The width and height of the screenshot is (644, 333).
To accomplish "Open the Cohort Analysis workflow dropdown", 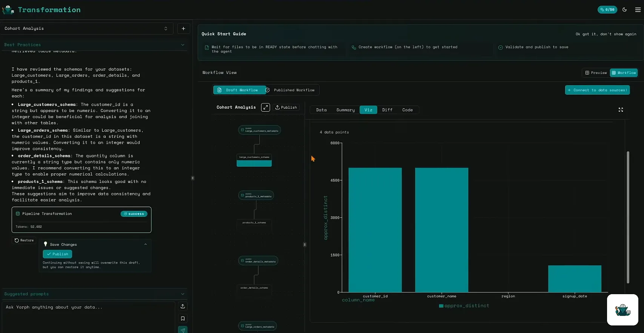I will 86,29.
